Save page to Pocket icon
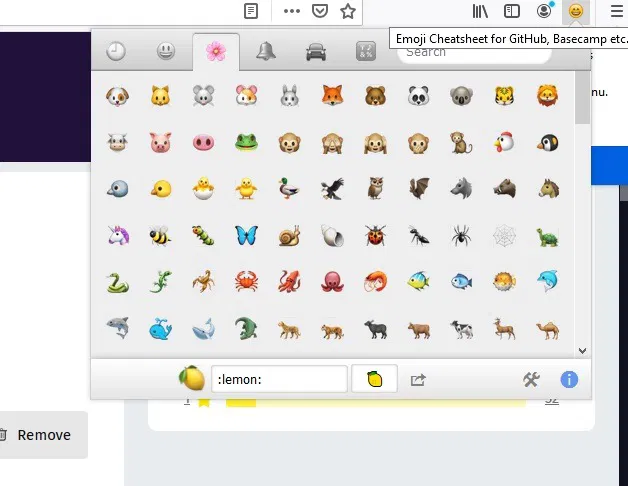The width and height of the screenshot is (628, 486). click(320, 11)
